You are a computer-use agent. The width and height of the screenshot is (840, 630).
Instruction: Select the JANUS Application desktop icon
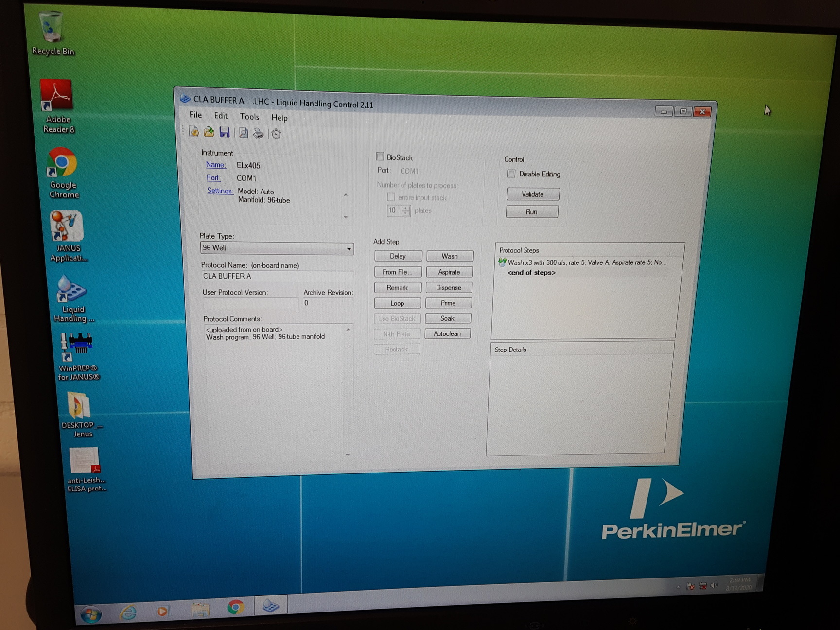click(68, 237)
